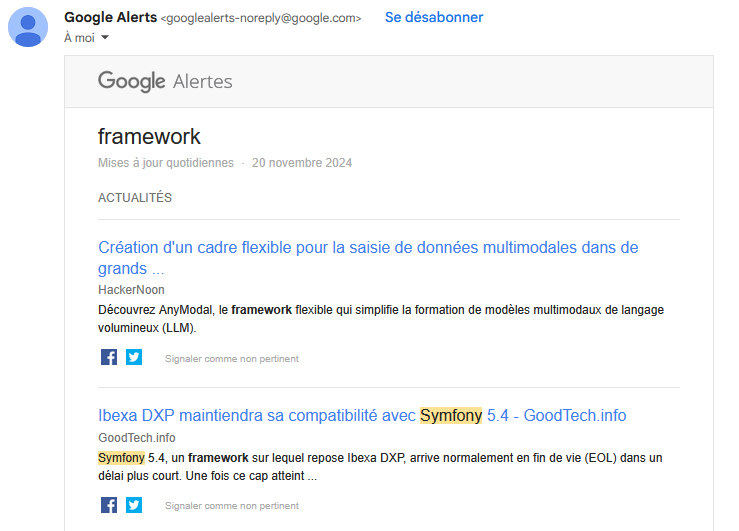Share the HackerNoon article on Twitter
This screenshot has width=739, height=531.
click(134, 357)
